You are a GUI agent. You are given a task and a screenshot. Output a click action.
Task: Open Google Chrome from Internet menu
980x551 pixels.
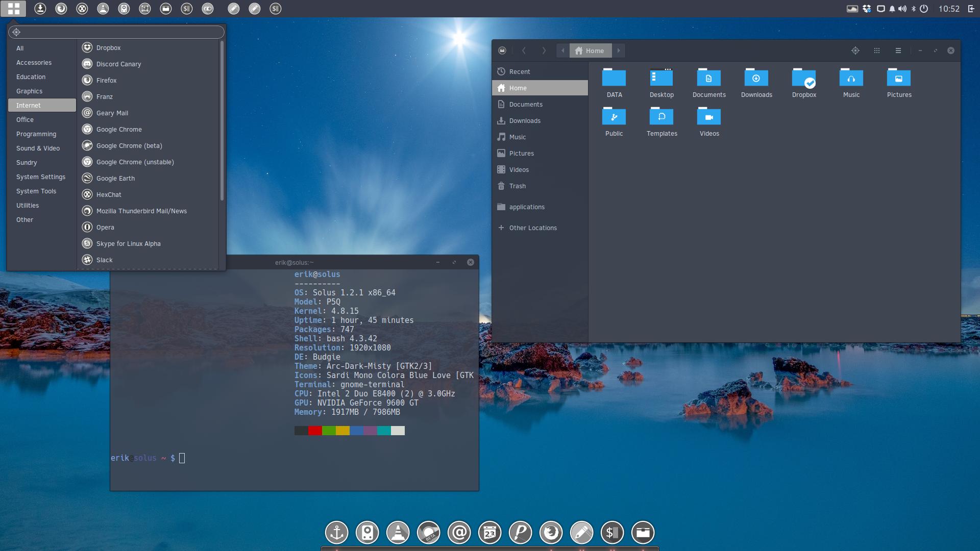click(x=118, y=129)
